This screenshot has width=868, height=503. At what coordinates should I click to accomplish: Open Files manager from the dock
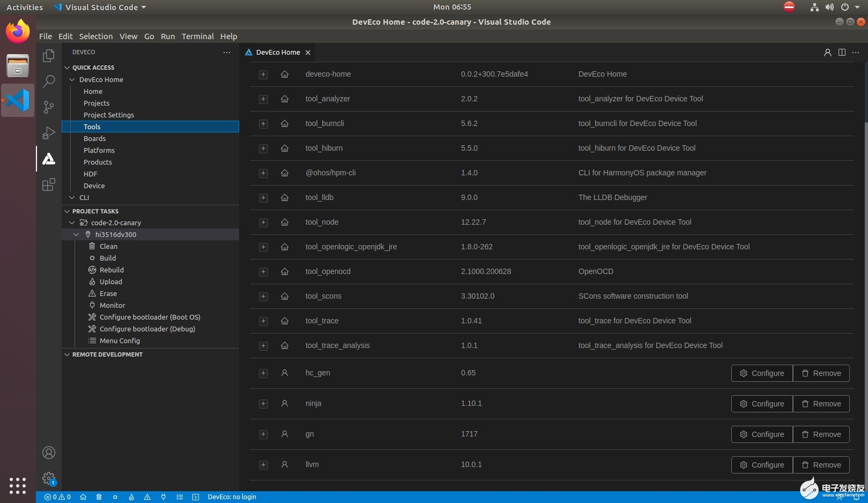(18, 66)
